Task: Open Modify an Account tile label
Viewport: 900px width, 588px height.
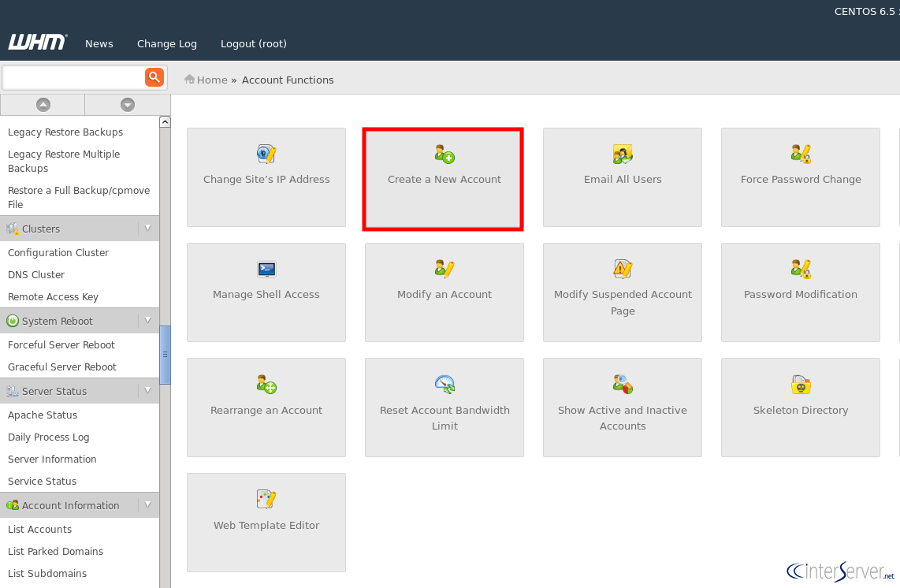Action: point(444,295)
